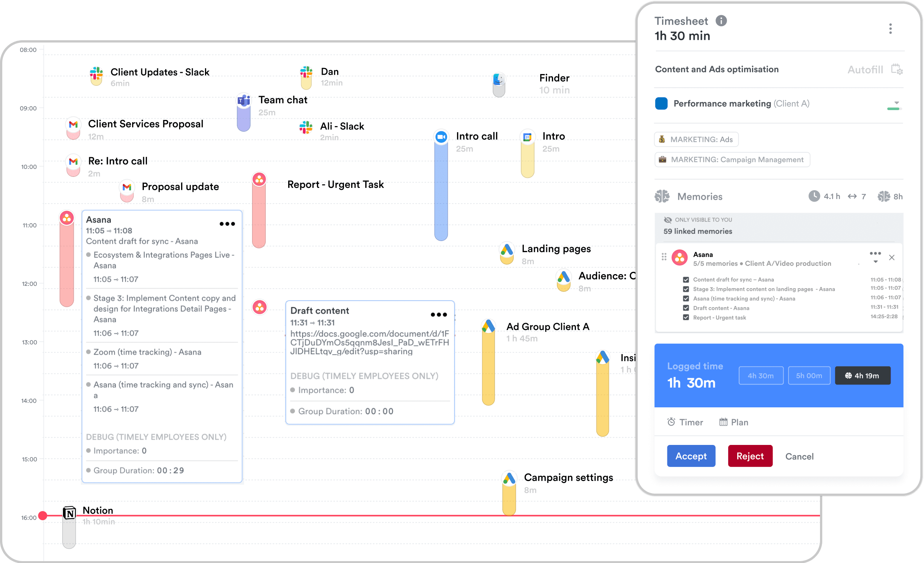Accept the timesheet entry
Screen dimensions: 924x563
pos(691,456)
